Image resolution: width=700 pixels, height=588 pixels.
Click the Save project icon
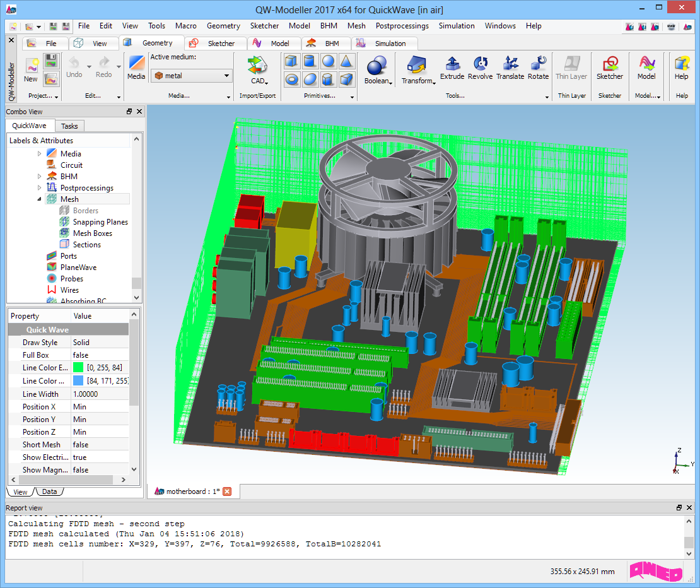[51, 61]
